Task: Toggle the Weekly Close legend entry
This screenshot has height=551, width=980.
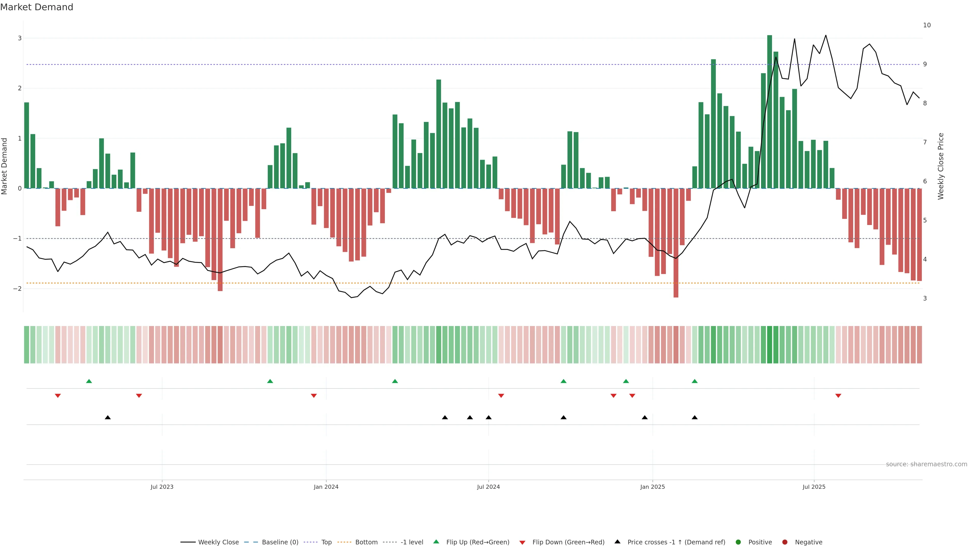Action: (x=218, y=542)
